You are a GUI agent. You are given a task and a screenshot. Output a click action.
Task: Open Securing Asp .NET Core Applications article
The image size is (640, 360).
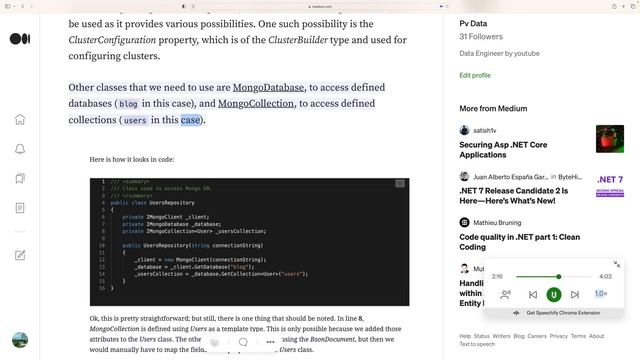tap(503, 150)
